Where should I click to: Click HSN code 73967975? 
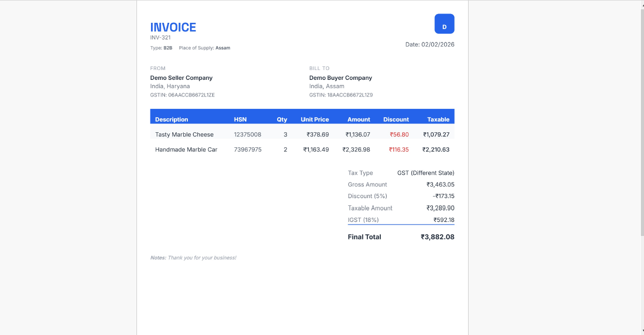[248, 149]
